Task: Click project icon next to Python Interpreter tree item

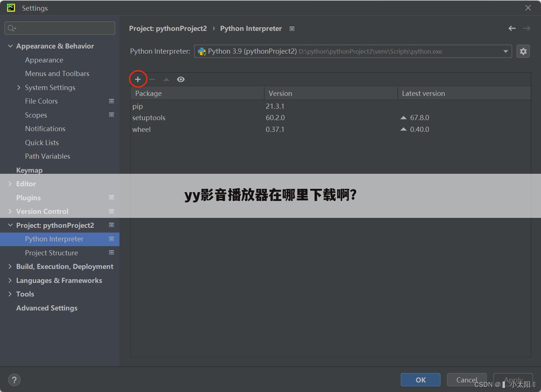Action: click(x=111, y=239)
